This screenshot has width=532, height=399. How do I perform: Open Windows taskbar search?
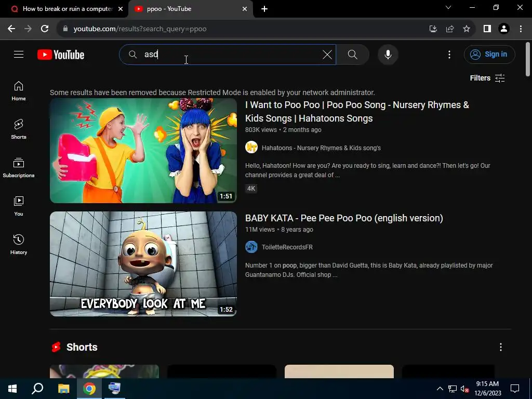[37, 389]
